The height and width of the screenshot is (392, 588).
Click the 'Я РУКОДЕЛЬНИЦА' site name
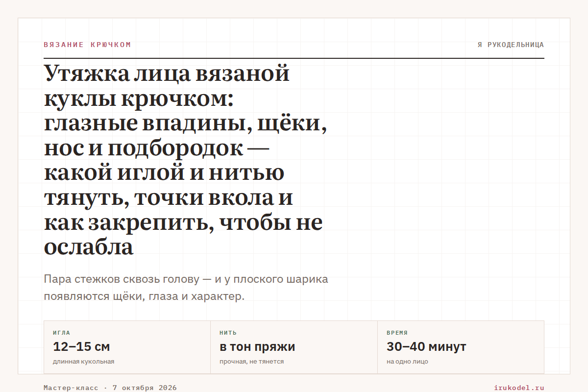coord(511,45)
